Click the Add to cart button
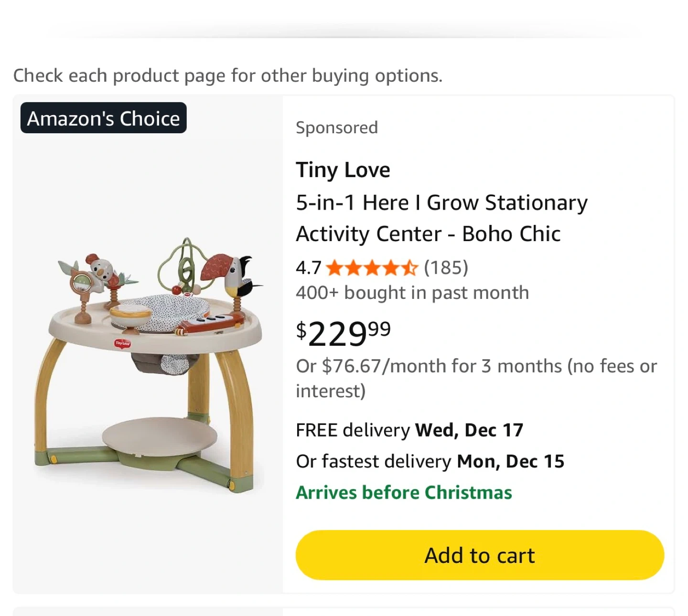This screenshot has width=688, height=616. 480,555
